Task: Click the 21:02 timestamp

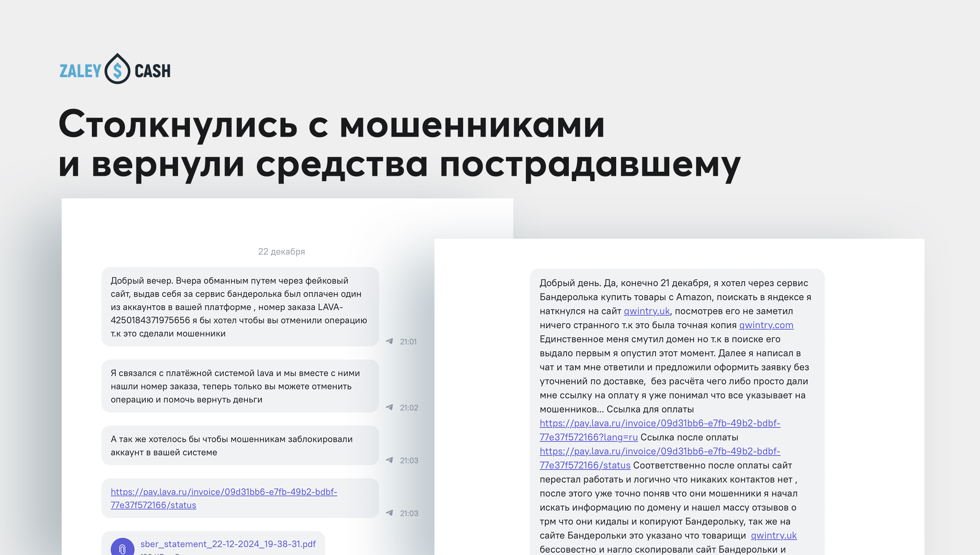Action: tap(409, 408)
